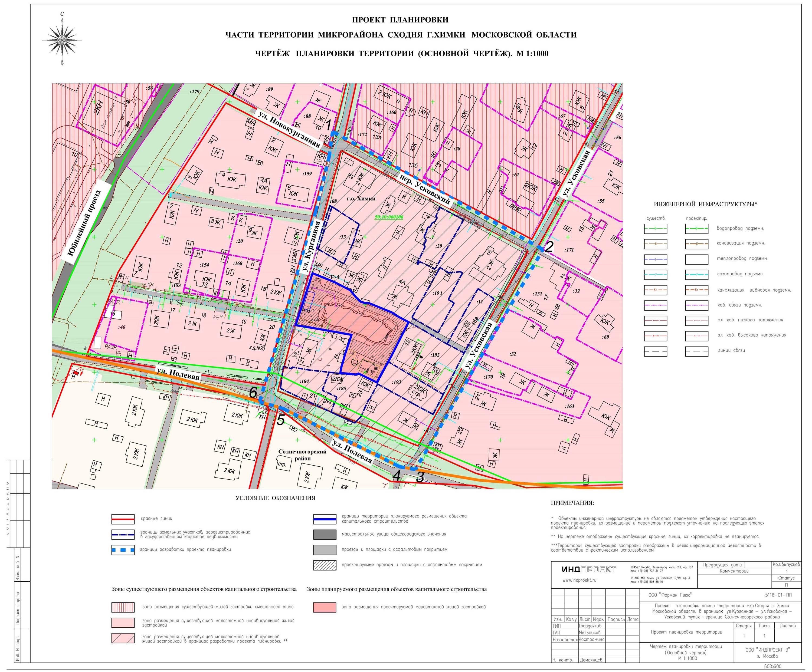The width and height of the screenshot is (812, 672).
Task: Click the dark gray main streets swatch
Action: (325, 534)
